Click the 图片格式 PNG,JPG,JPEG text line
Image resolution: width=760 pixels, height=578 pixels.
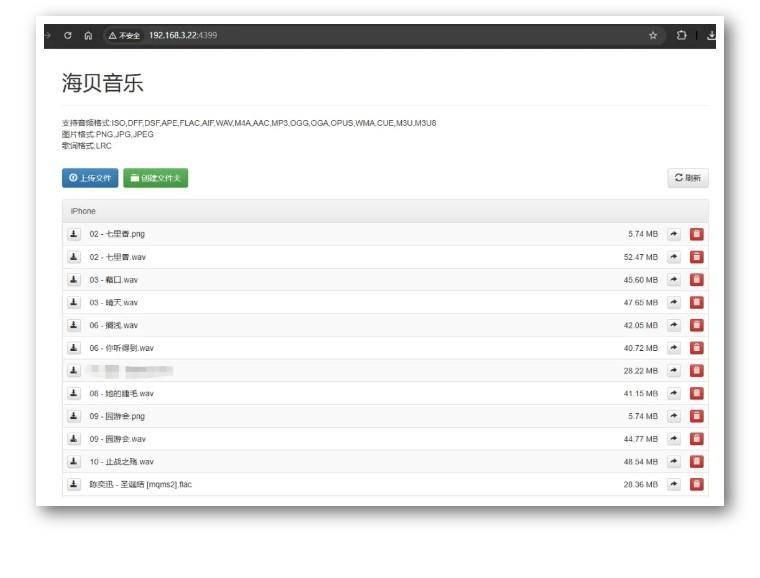pos(108,134)
